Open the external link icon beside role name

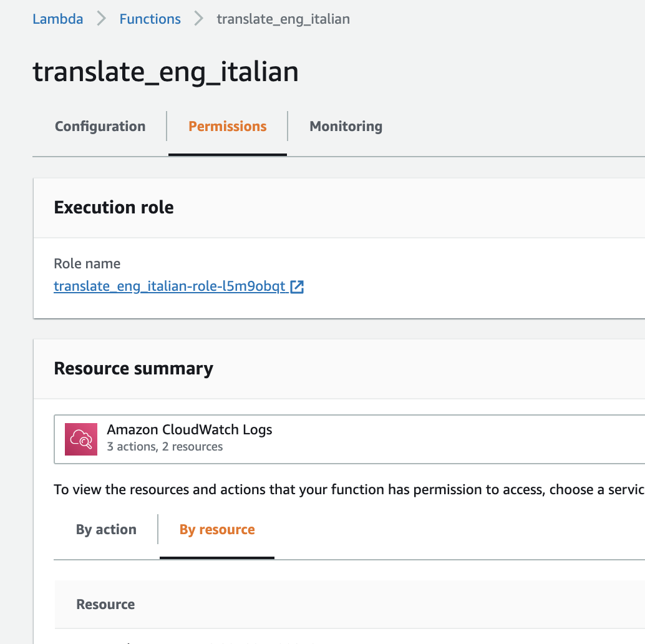298,287
